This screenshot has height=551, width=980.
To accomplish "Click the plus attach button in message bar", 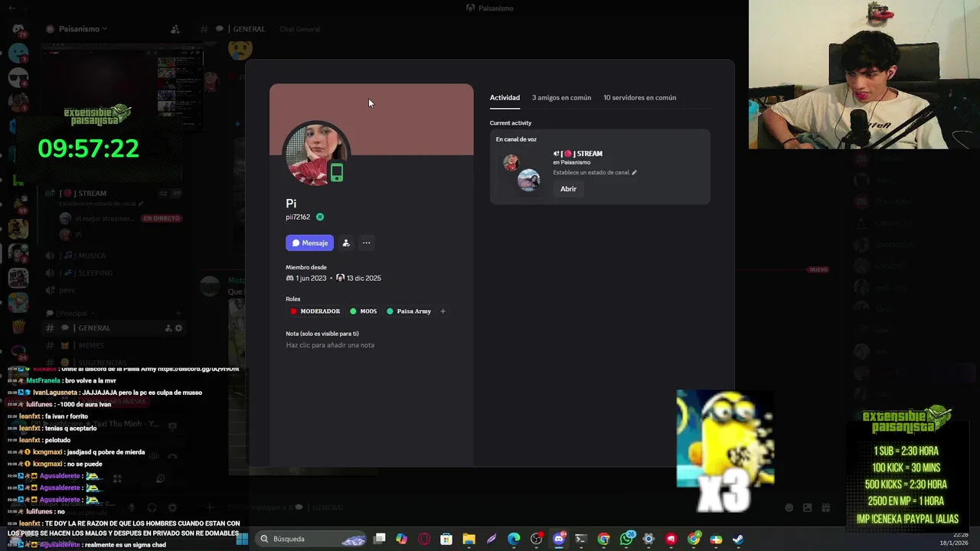I will click(209, 507).
